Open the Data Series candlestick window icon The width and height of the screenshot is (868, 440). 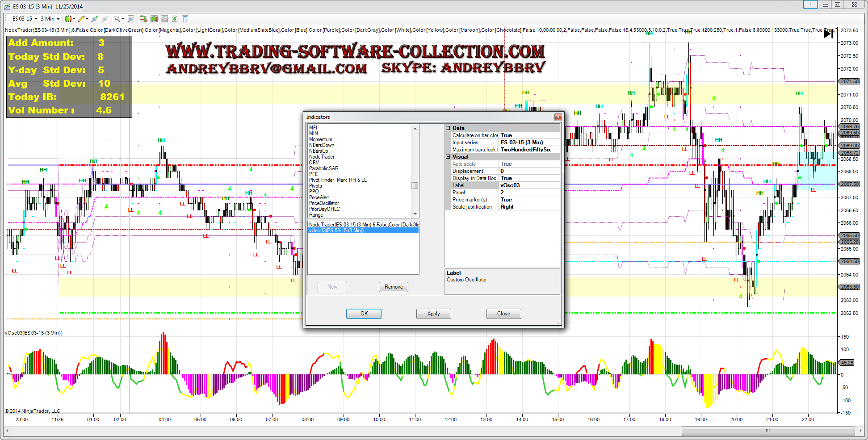click(x=154, y=19)
